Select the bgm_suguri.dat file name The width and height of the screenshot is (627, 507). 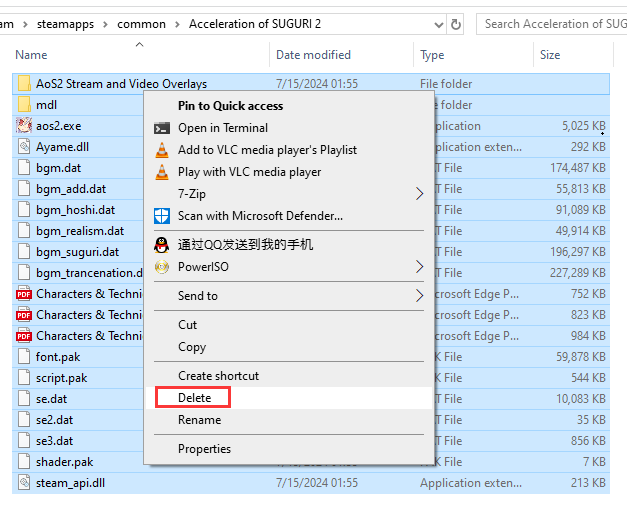[x=78, y=252]
